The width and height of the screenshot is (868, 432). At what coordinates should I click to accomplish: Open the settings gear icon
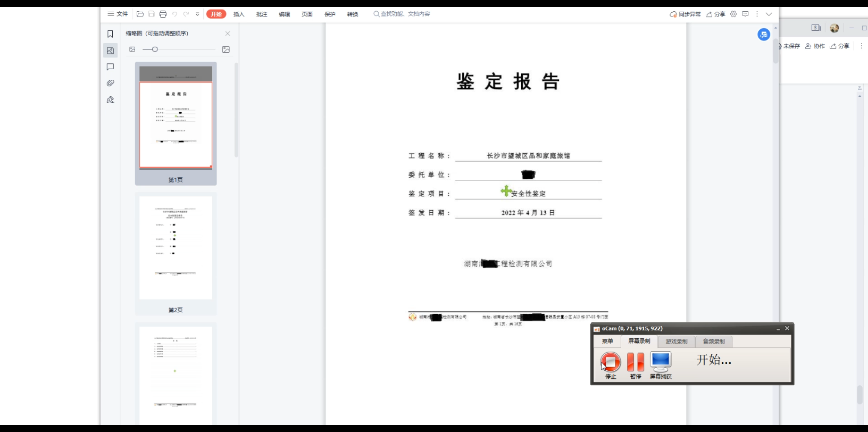(x=733, y=14)
